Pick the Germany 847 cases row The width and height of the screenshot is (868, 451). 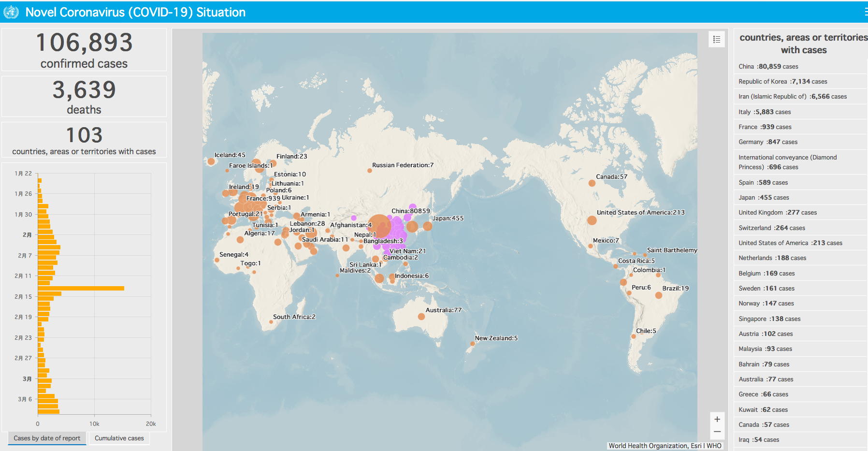(800, 142)
